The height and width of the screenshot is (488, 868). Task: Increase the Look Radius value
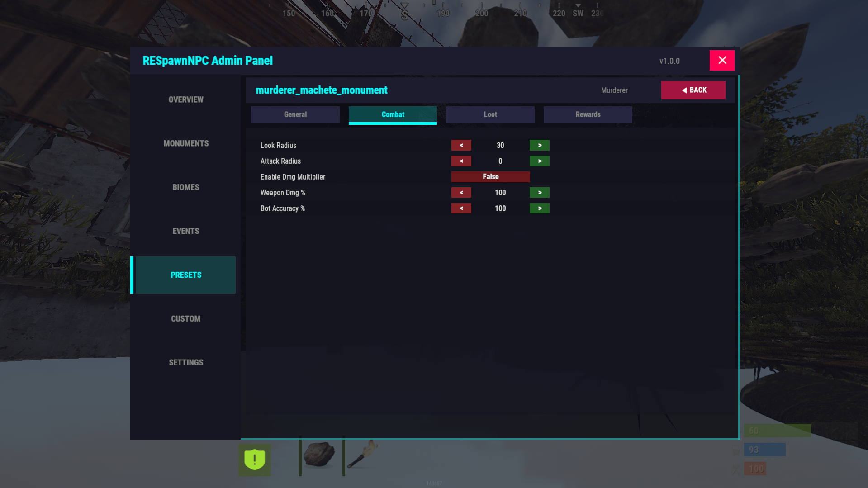(x=539, y=145)
